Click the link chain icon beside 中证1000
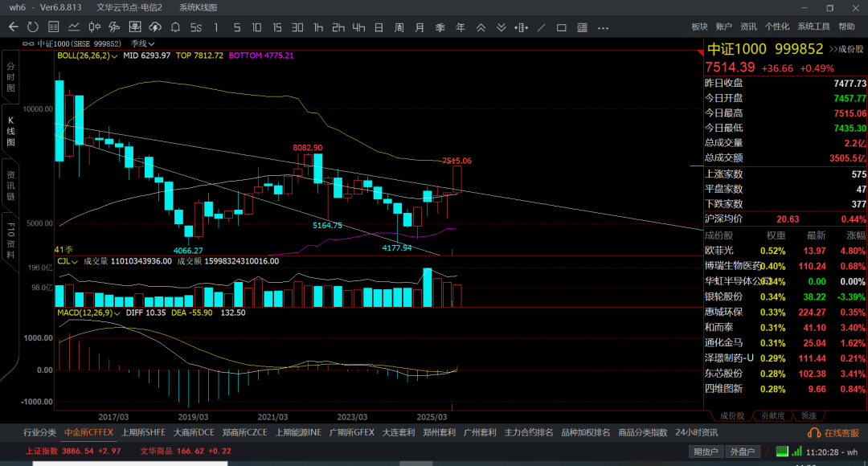868x466 pixels. coord(27,43)
